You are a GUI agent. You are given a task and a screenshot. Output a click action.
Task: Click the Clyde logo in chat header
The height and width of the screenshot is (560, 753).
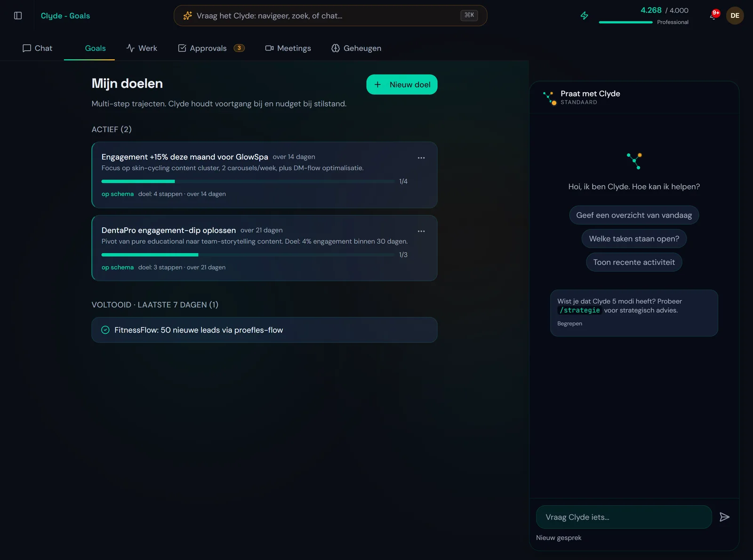(549, 97)
